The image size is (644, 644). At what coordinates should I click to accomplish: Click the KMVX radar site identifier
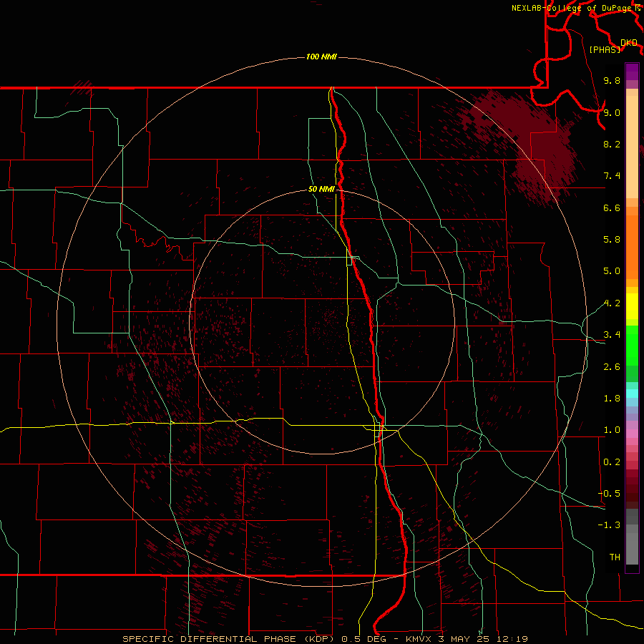pyautogui.click(x=419, y=639)
